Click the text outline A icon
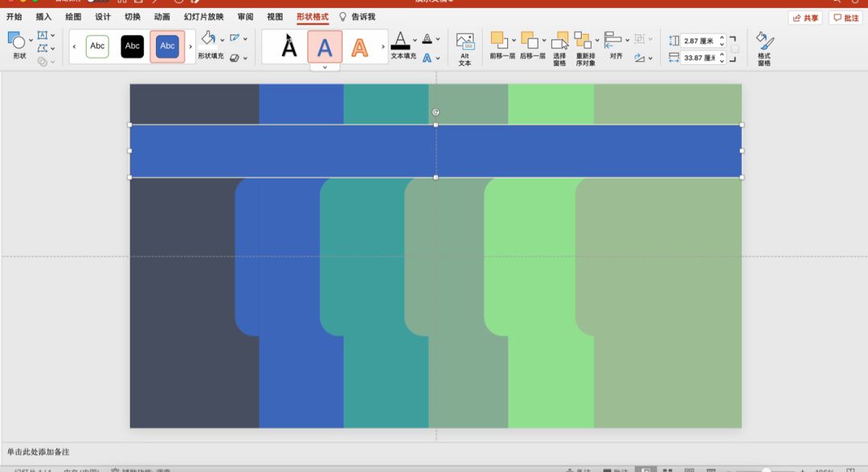The width and height of the screenshot is (868, 472). (428, 39)
